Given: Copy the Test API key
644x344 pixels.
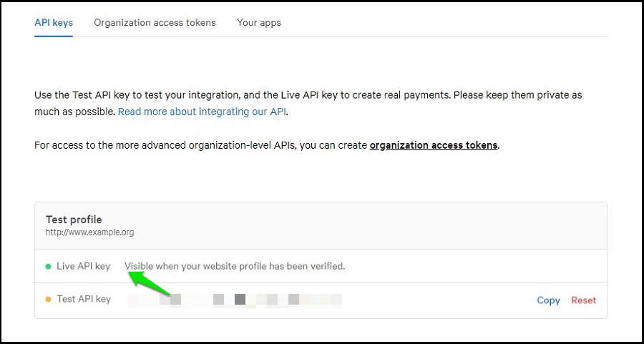Looking at the screenshot, I should (x=548, y=300).
